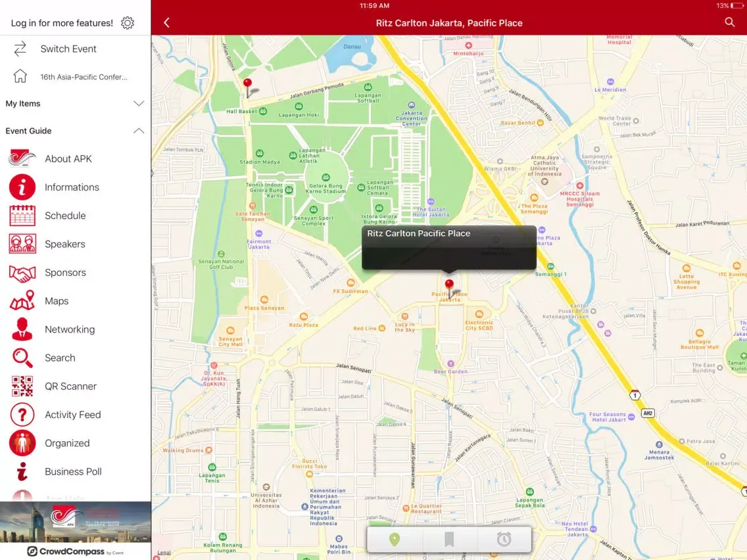Image resolution: width=747 pixels, height=560 pixels.
Task: Tap Senayan National Golf Club marker
Action: (221, 254)
